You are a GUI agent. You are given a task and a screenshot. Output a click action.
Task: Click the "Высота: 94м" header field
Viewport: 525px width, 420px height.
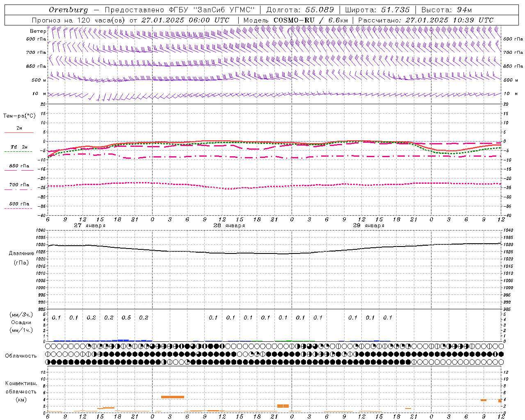tap(447, 10)
